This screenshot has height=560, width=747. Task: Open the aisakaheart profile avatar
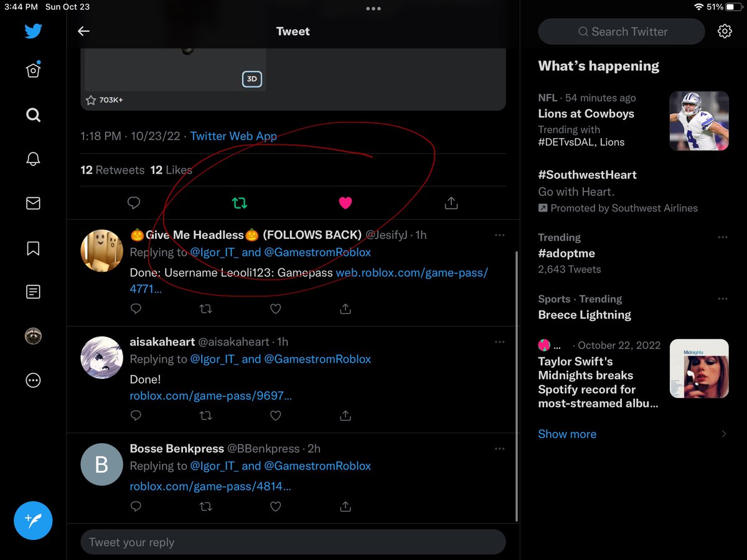pos(101,357)
